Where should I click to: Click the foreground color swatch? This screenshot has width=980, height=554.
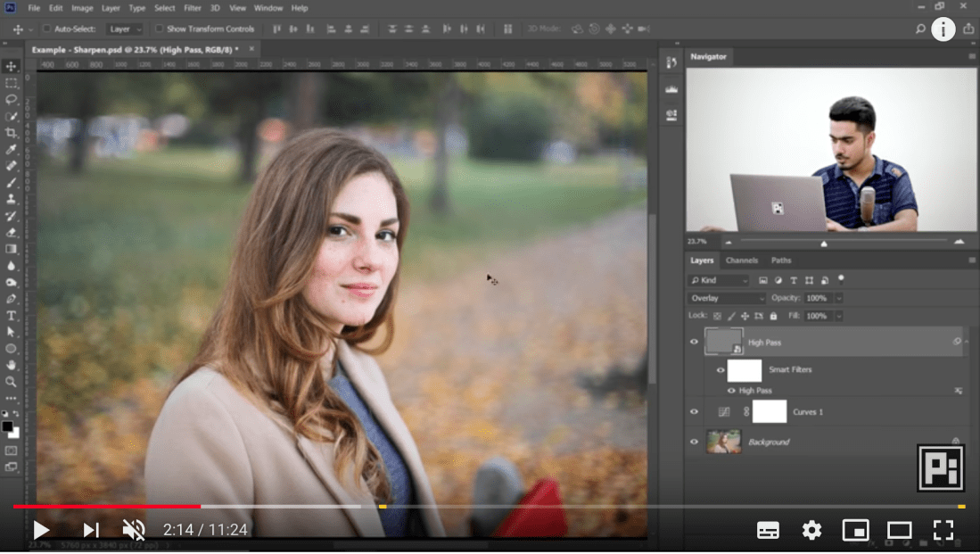(x=8, y=426)
